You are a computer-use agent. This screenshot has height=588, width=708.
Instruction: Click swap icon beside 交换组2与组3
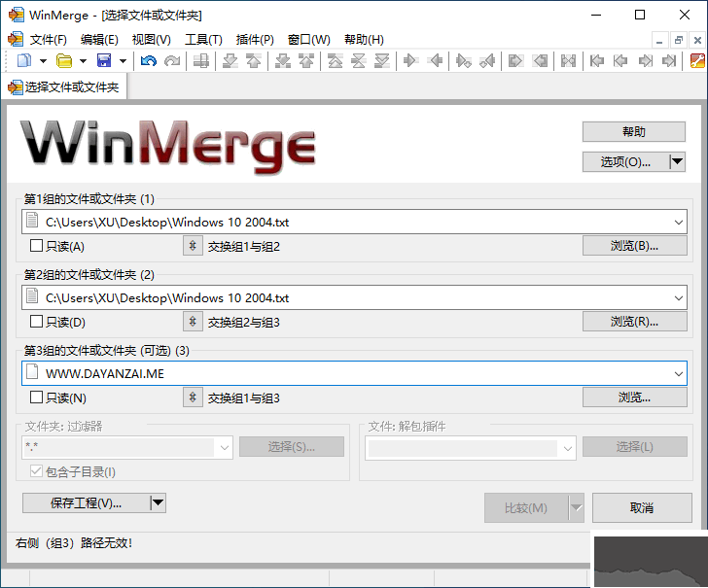click(193, 322)
